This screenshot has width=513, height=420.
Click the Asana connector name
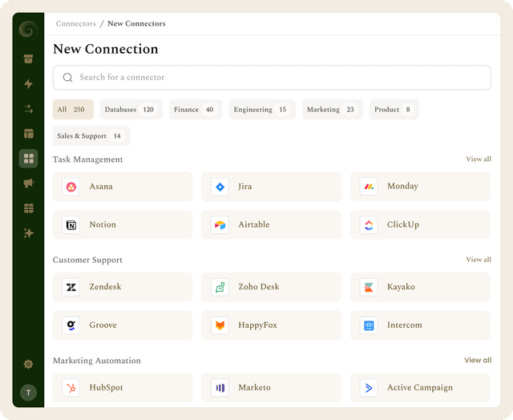(x=101, y=187)
